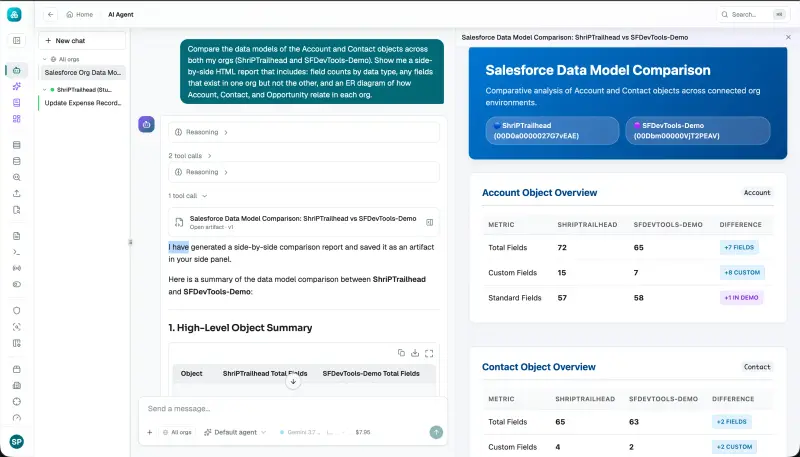
Task: Open the upload arrow icon in sidebar
Action: 16,193
